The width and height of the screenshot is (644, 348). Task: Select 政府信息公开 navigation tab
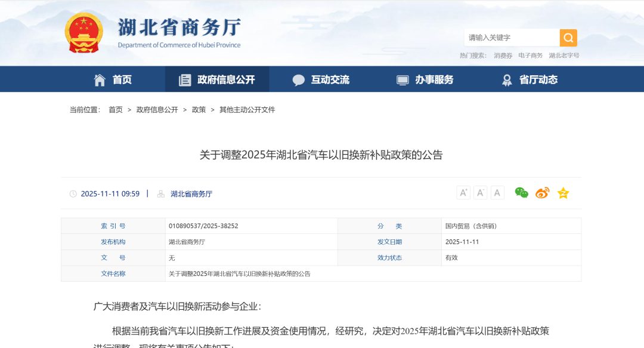217,79
